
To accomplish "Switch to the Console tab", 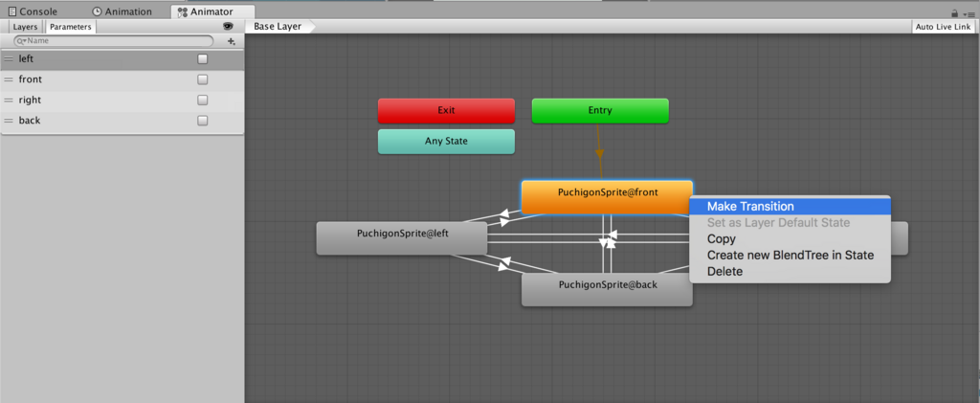I will point(33,11).
